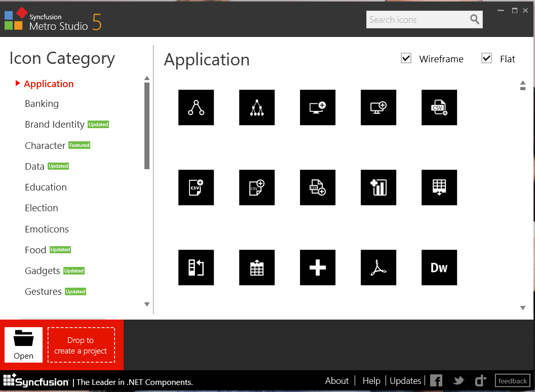Open the Banking category
535x392 pixels.
click(x=42, y=104)
